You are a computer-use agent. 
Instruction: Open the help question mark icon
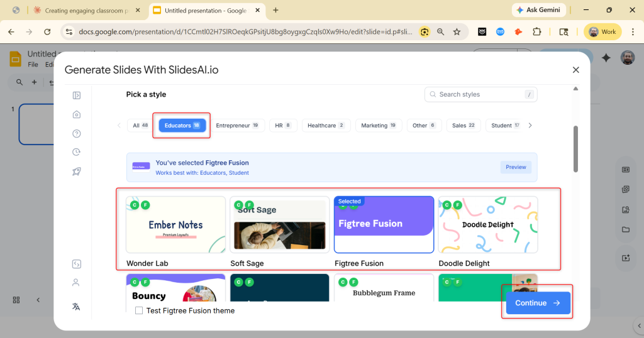click(x=76, y=133)
